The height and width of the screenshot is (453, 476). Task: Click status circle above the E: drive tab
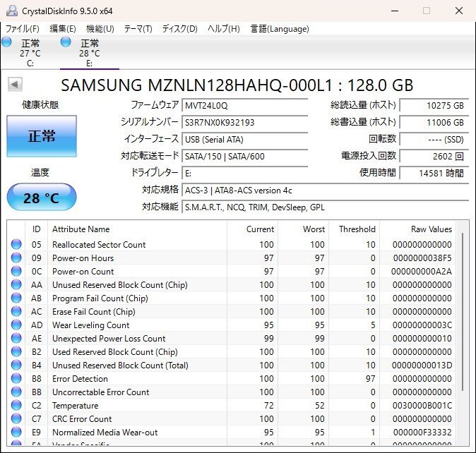pos(66,42)
